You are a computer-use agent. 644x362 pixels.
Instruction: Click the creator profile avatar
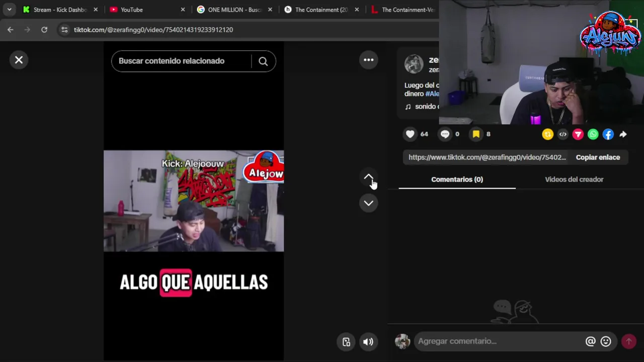(x=414, y=64)
